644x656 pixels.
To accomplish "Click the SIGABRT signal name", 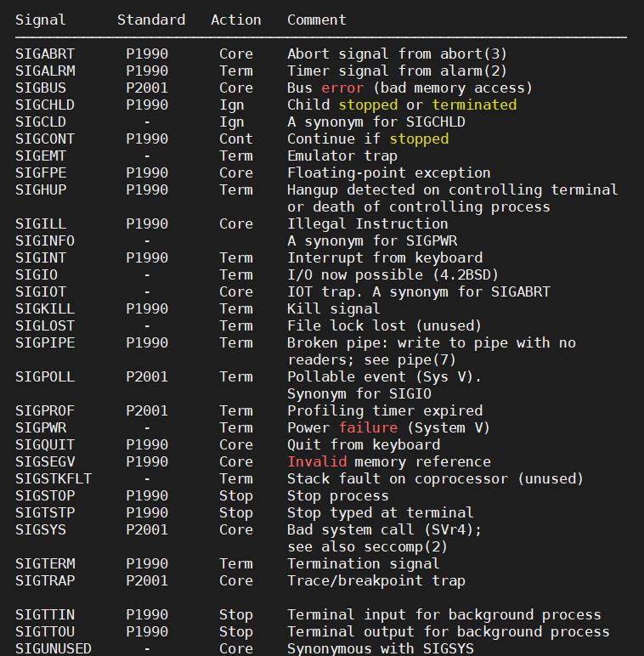I will point(45,54).
